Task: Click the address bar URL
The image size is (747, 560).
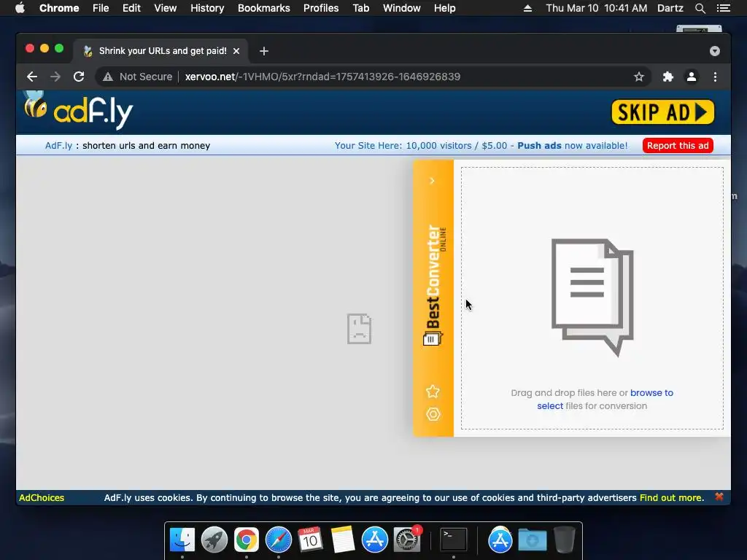Action: click(322, 77)
